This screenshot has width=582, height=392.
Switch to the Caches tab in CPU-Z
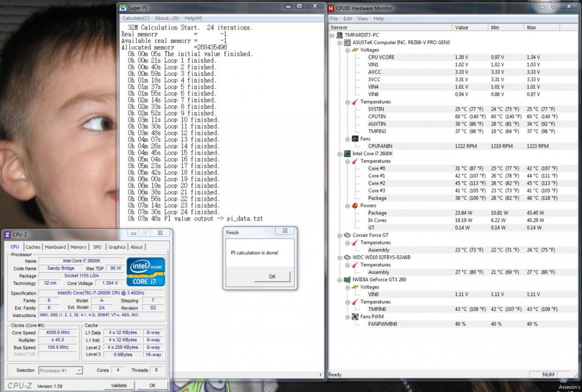[x=33, y=247]
